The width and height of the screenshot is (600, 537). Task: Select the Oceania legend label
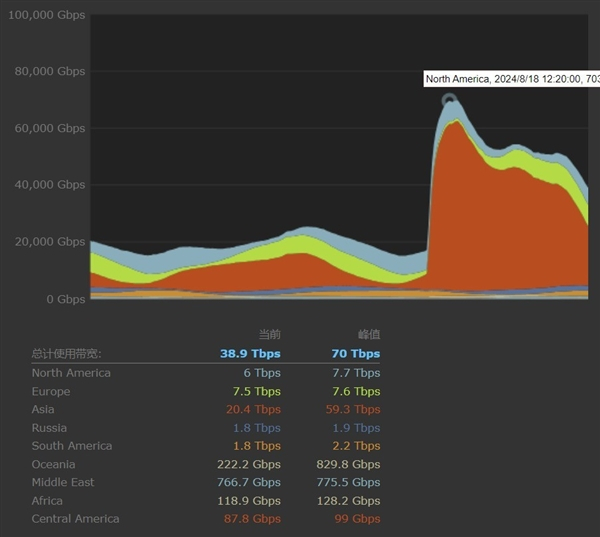click(x=53, y=464)
